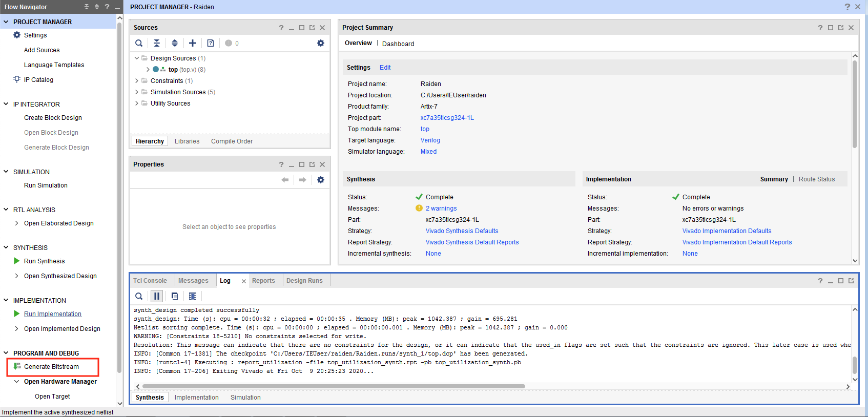Open the Design Runs tab

coord(304,281)
